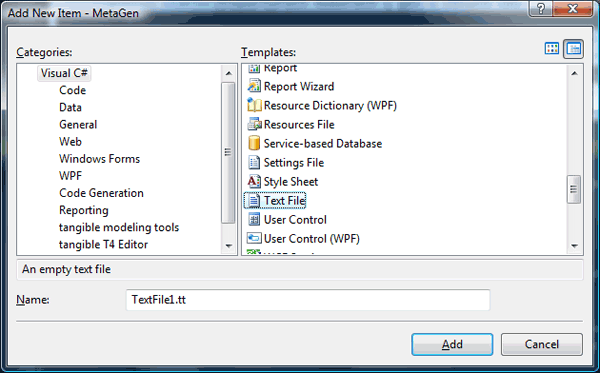Select the Code Generation category
This screenshot has height=373, width=600.
[x=101, y=193]
